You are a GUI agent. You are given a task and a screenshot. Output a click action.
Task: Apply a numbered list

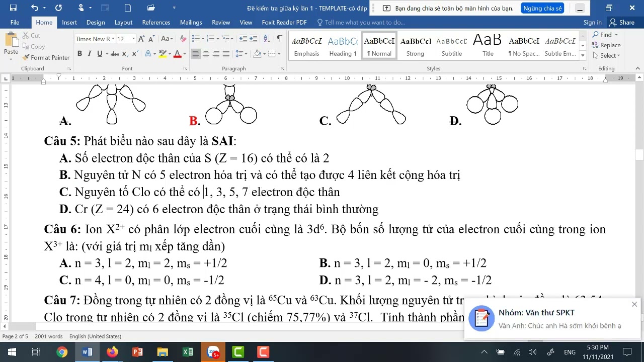[211, 39]
